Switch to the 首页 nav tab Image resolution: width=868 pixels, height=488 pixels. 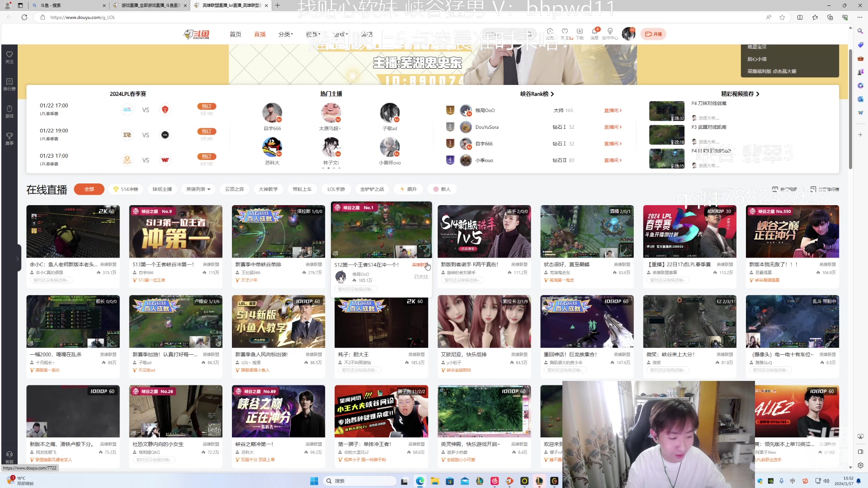(x=235, y=34)
